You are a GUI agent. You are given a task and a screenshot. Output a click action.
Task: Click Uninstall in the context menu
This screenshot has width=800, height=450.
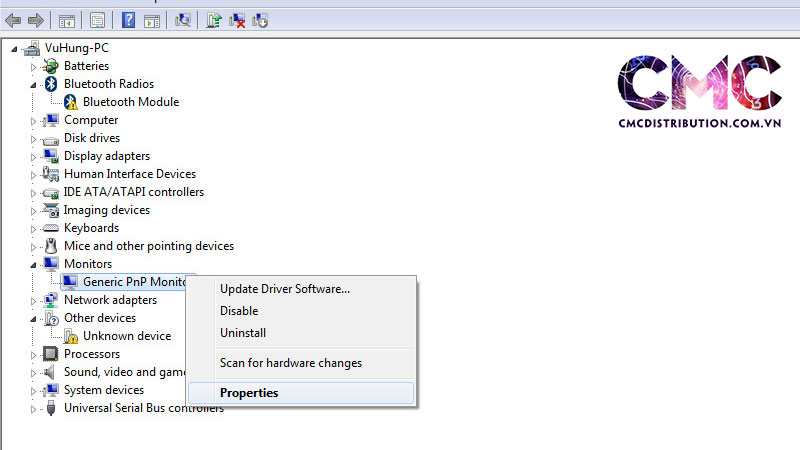click(243, 333)
